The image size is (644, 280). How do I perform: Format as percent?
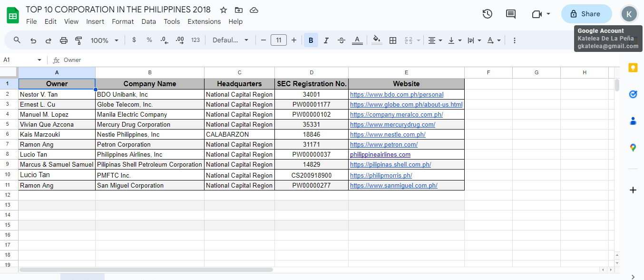point(149,40)
